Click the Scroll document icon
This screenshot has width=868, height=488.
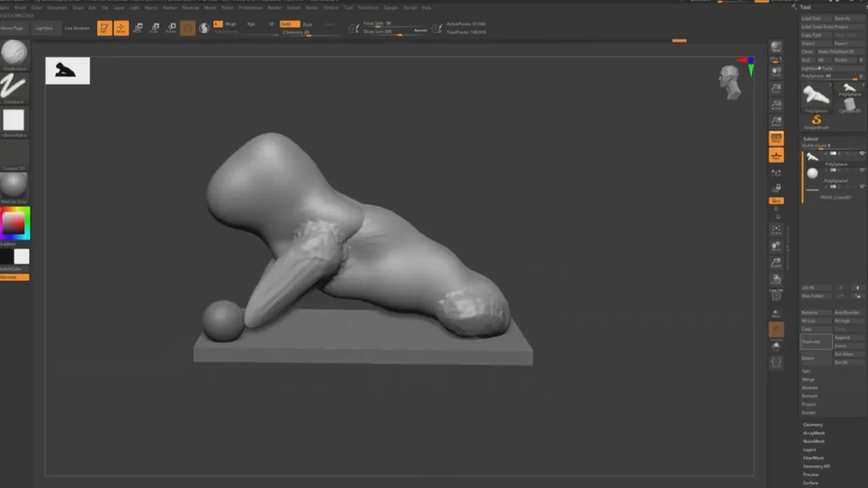click(x=776, y=71)
